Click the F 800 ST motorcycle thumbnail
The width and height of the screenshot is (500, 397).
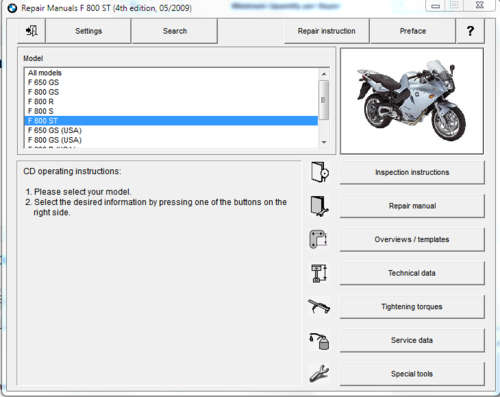412,101
